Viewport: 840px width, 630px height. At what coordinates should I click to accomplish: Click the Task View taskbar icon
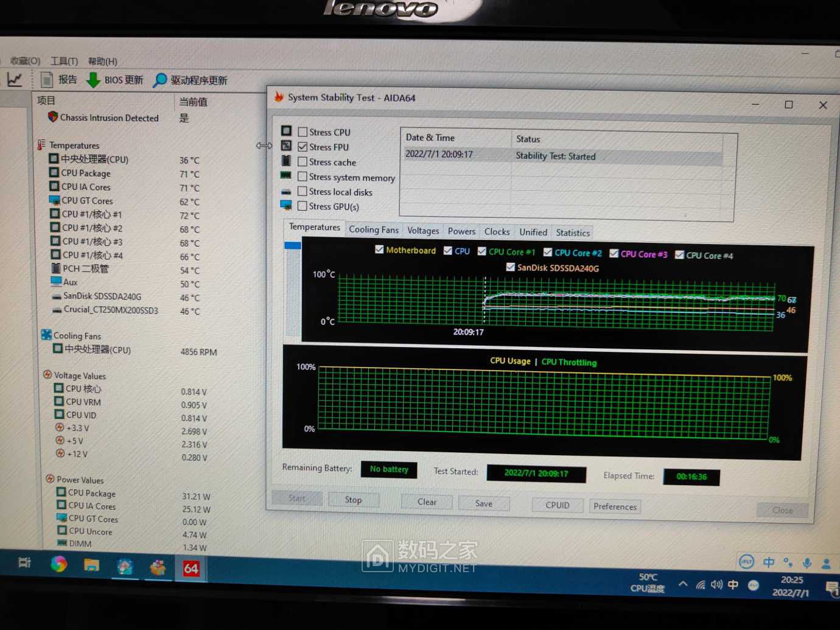(24, 562)
